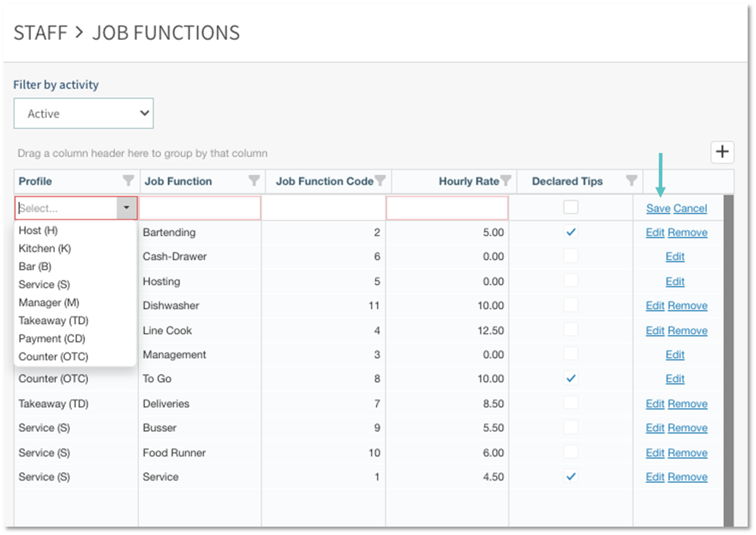The height and width of the screenshot is (535, 756).
Task: Add a new job function with plus button
Action: [723, 152]
